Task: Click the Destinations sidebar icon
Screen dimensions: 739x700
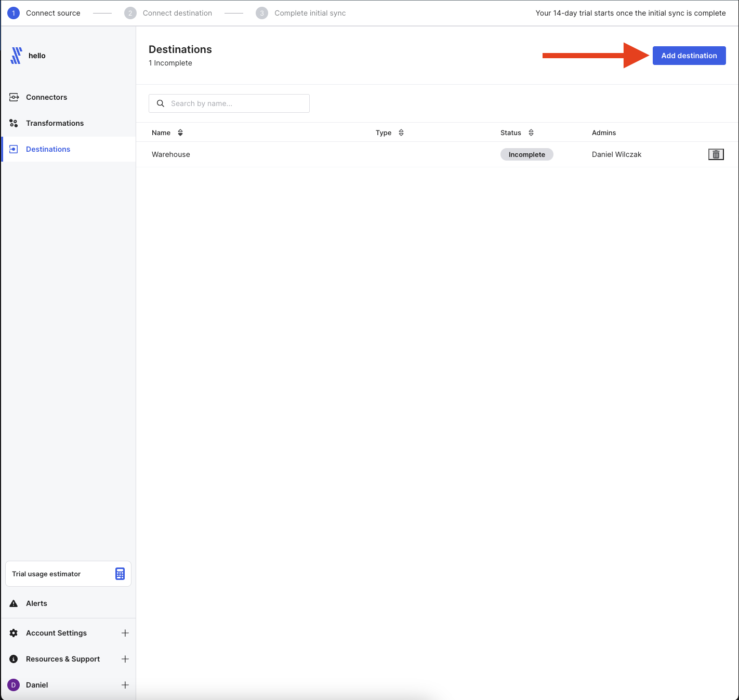Action: tap(14, 149)
